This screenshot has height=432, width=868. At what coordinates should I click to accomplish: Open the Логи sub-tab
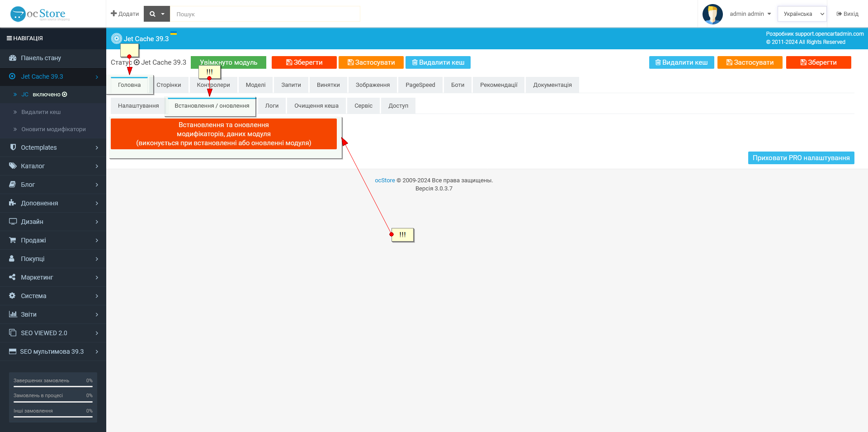pos(272,106)
